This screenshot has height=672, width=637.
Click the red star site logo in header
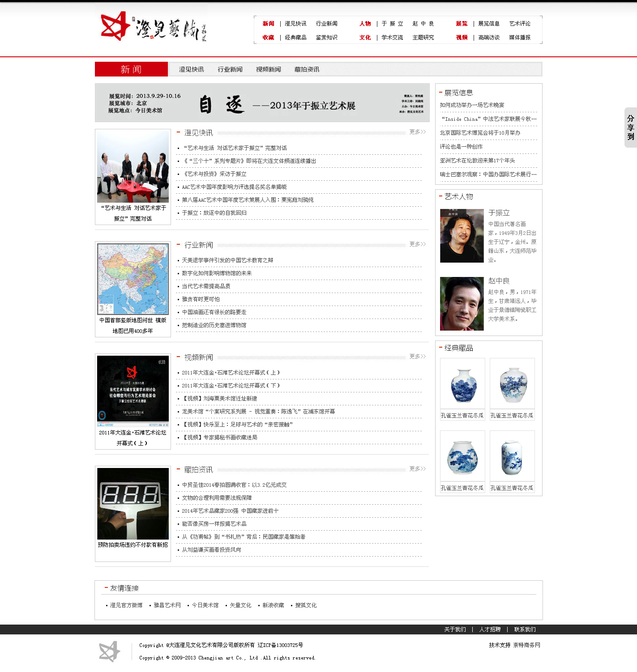click(x=115, y=26)
